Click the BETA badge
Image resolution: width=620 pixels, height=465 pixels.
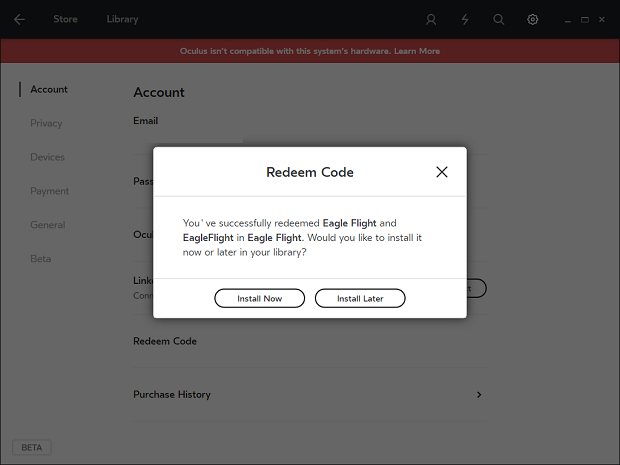[32, 448]
